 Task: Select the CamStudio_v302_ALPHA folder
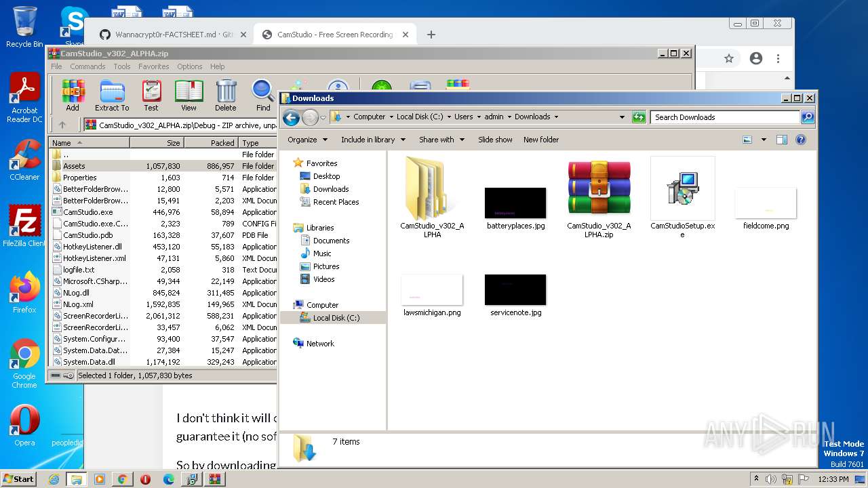pyautogui.click(x=432, y=199)
